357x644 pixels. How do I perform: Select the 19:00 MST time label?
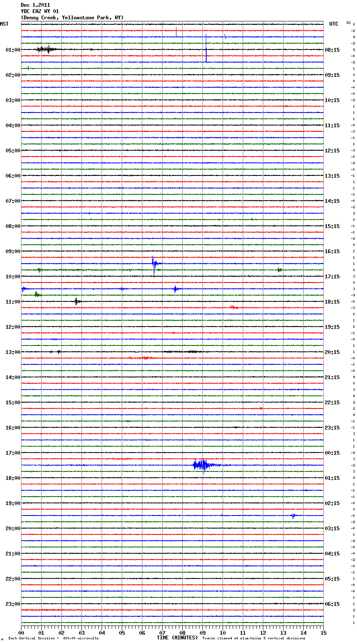tap(13, 503)
